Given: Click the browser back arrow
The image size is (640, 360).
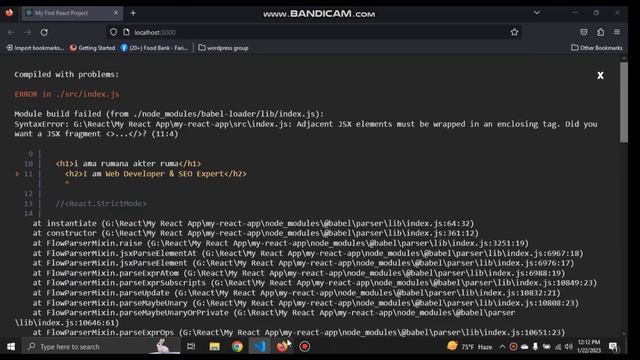Looking at the screenshot, I should tap(11, 32).
